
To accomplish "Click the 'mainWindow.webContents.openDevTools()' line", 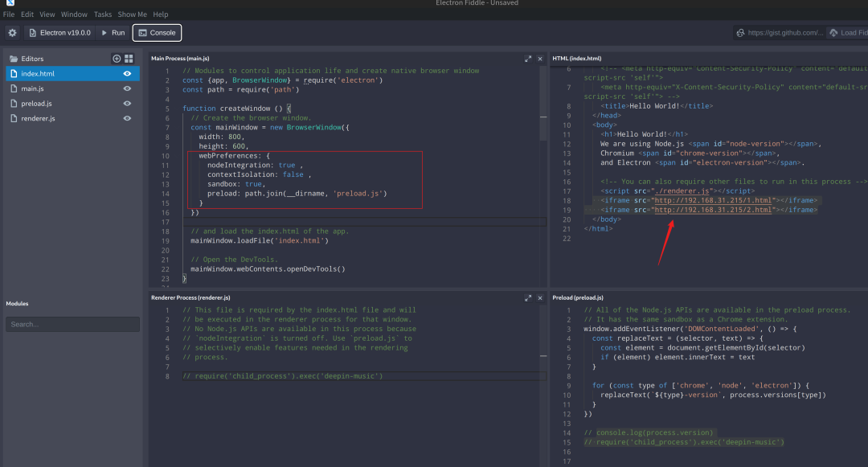I will [x=268, y=269].
